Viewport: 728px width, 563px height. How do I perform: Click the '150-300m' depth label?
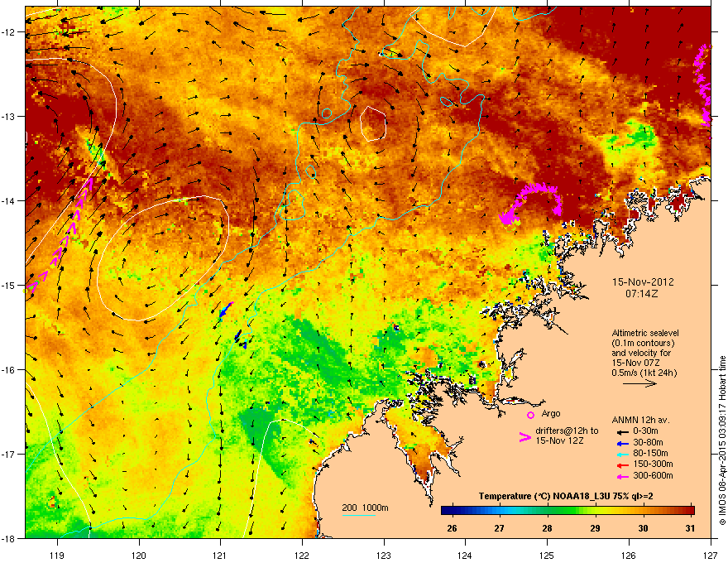tap(653, 464)
